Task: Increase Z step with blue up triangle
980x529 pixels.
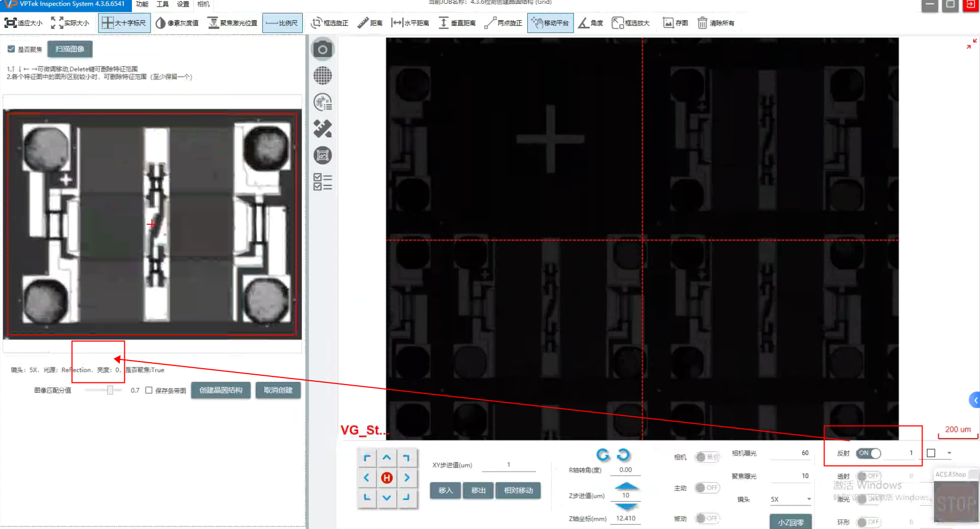Action: pyautogui.click(x=626, y=486)
